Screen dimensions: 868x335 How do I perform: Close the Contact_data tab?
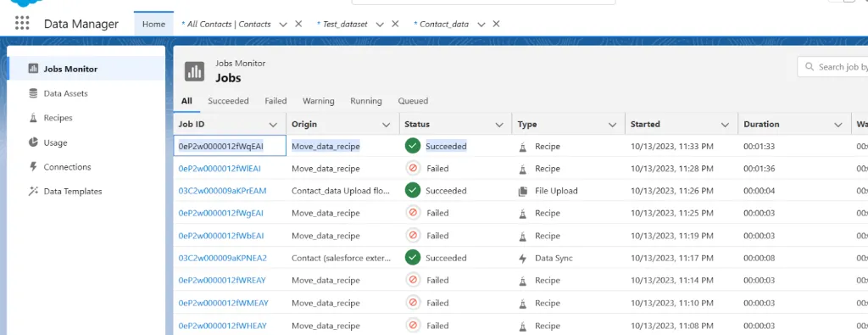(x=497, y=24)
